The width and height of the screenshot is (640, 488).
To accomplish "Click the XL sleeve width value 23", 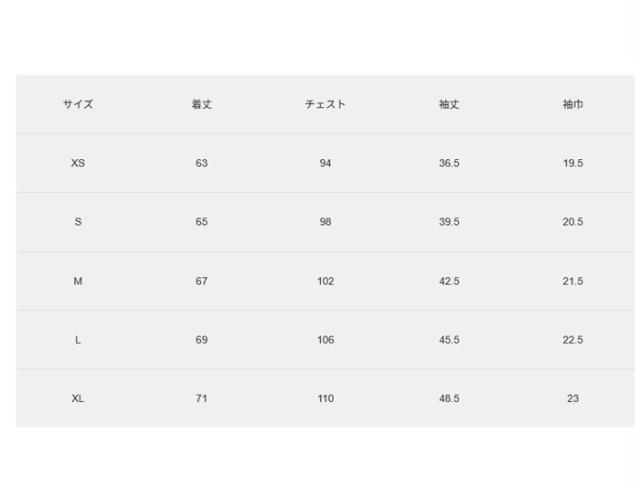I will (573, 399).
